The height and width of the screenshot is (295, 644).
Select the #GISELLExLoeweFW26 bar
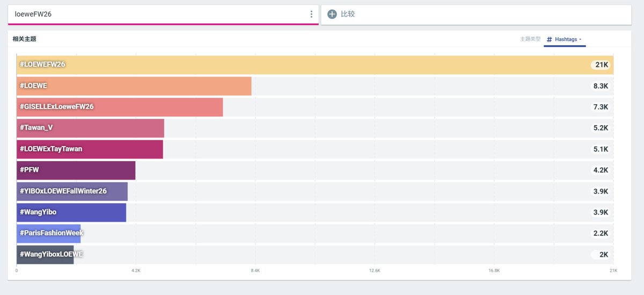pyautogui.click(x=120, y=107)
